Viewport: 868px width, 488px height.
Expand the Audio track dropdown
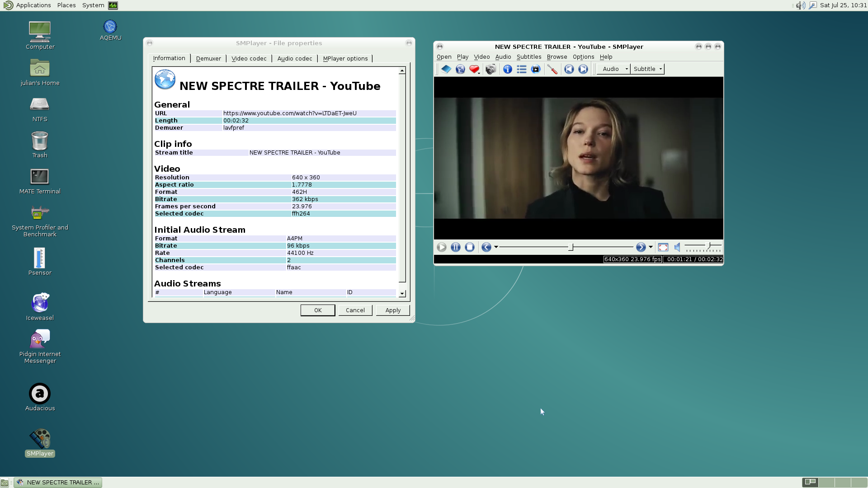(x=627, y=69)
